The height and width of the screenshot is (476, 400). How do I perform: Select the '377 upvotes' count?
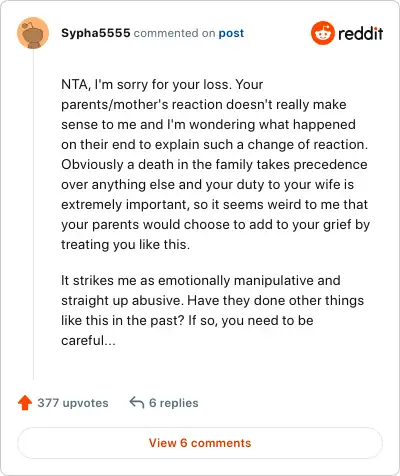73,403
